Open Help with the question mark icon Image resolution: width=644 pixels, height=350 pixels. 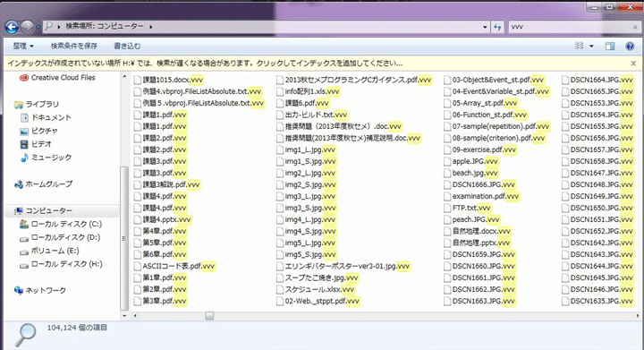630,46
